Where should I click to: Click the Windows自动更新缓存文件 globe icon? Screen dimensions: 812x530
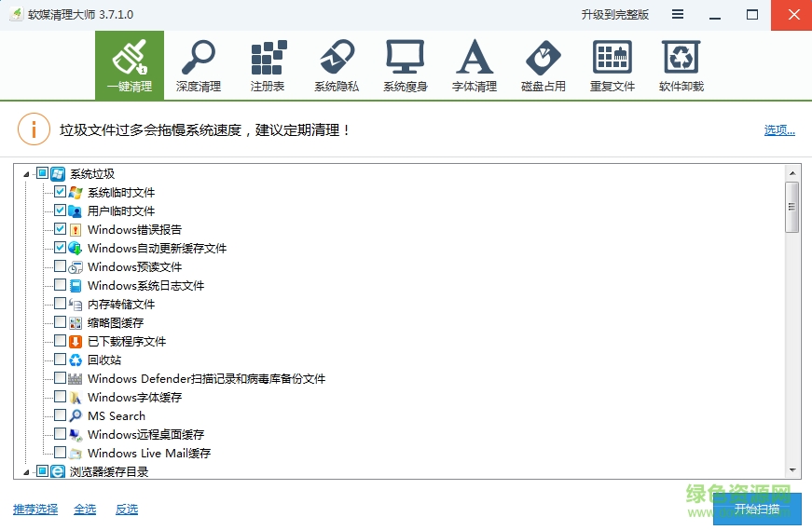tap(76, 249)
